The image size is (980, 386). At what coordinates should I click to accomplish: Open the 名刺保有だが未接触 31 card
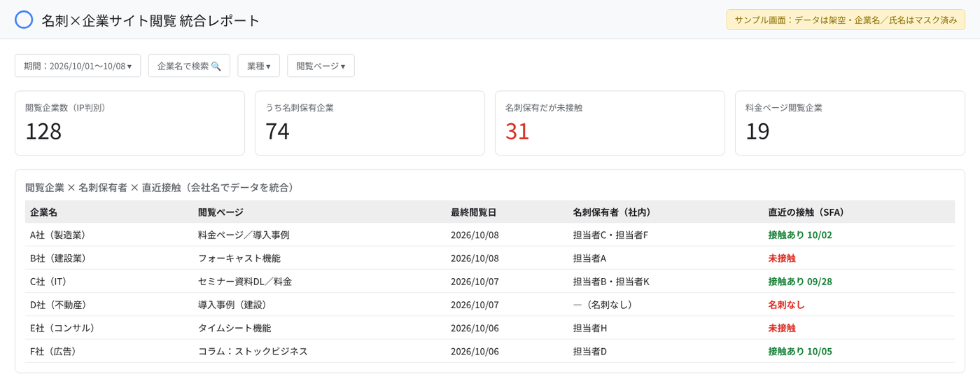coord(610,123)
